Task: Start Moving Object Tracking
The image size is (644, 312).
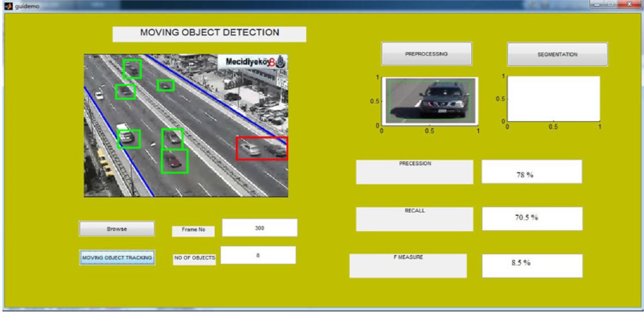Action: click(117, 258)
